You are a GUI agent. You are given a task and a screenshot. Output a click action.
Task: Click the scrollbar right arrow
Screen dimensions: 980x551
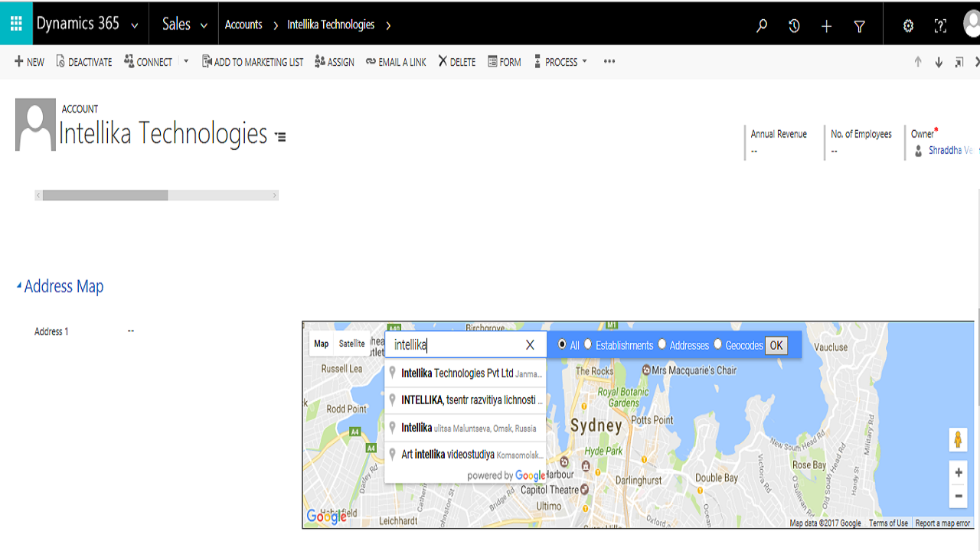click(274, 195)
